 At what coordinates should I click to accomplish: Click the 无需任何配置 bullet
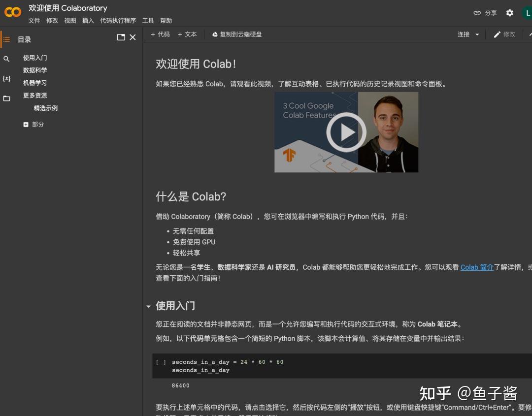[x=194, y=231]
